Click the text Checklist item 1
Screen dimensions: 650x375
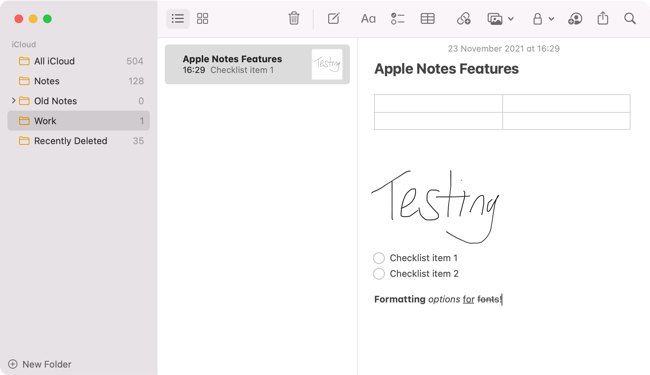pos(424,258)
